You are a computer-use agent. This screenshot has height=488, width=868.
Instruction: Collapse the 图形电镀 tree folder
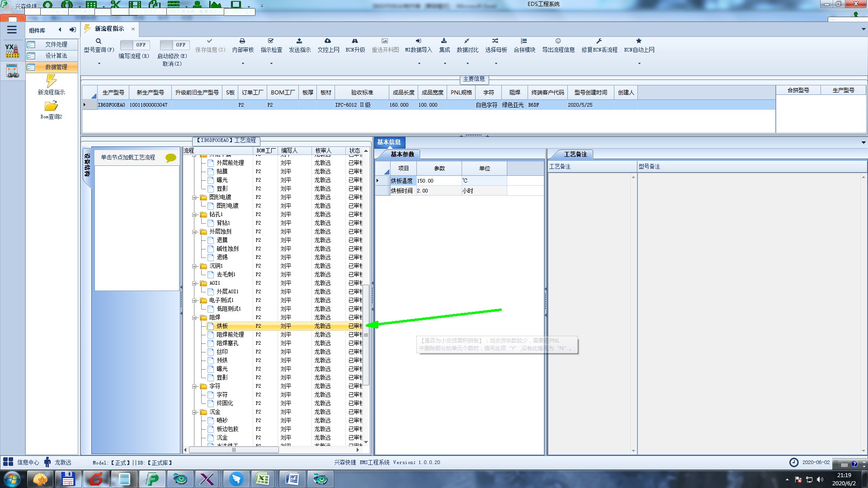tap(195, 197)
